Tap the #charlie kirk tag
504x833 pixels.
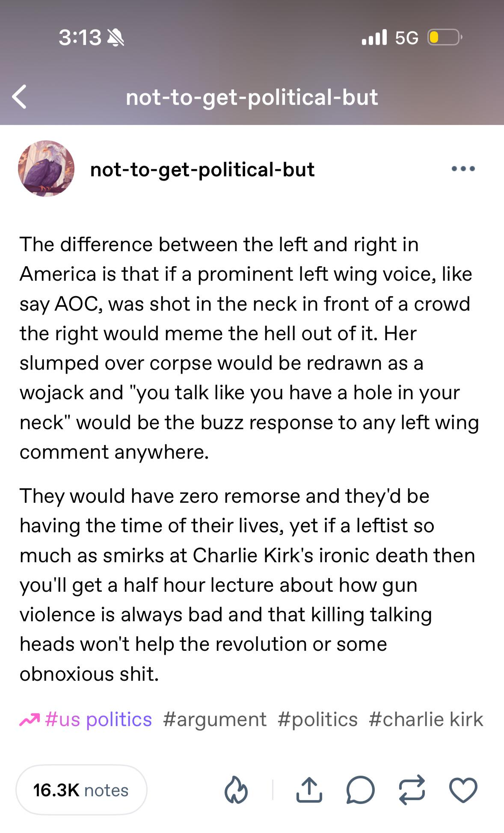pos(426,719)
